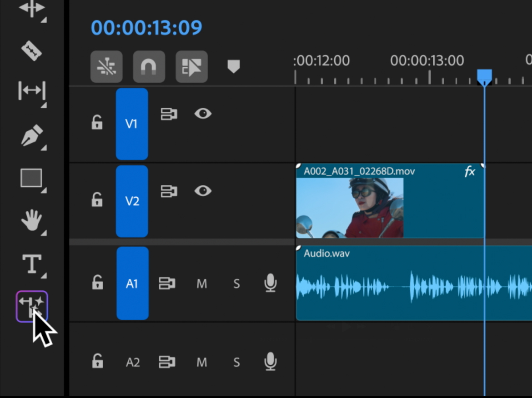
Task: Select the Slip tool
Action: tap(31, 91)
